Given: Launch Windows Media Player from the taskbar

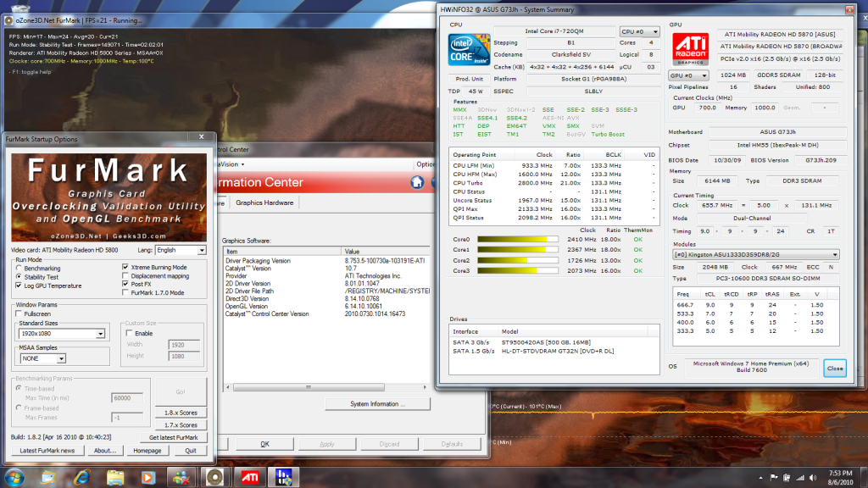Looking at the screenshot, I should click(x=147, y=477).
